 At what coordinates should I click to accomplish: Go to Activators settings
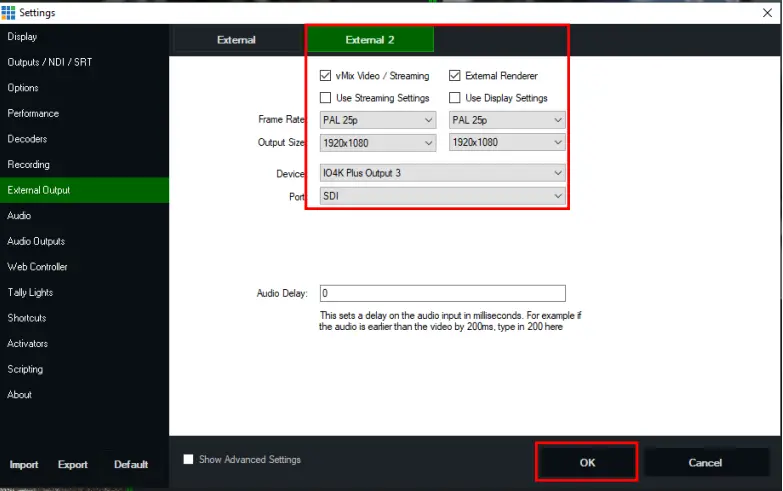pyautogui.click(x=84, y=343)
